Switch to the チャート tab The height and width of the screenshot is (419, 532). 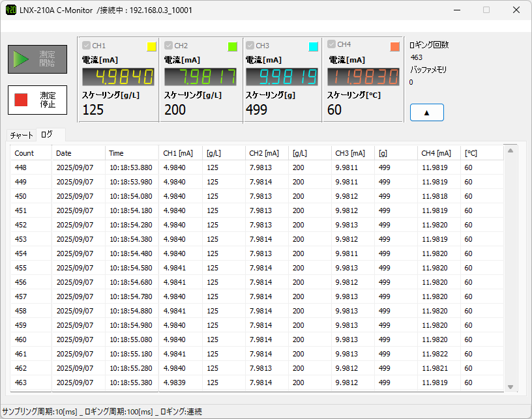coord(22,135)
